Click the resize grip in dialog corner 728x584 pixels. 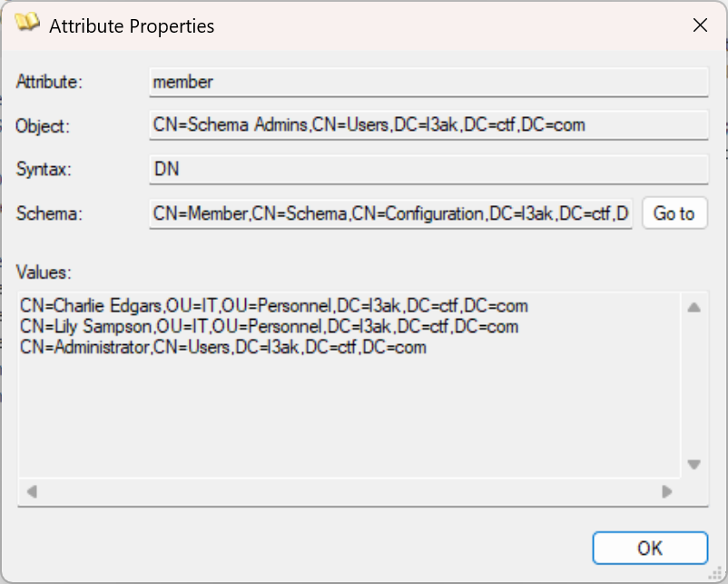(716, 574)
